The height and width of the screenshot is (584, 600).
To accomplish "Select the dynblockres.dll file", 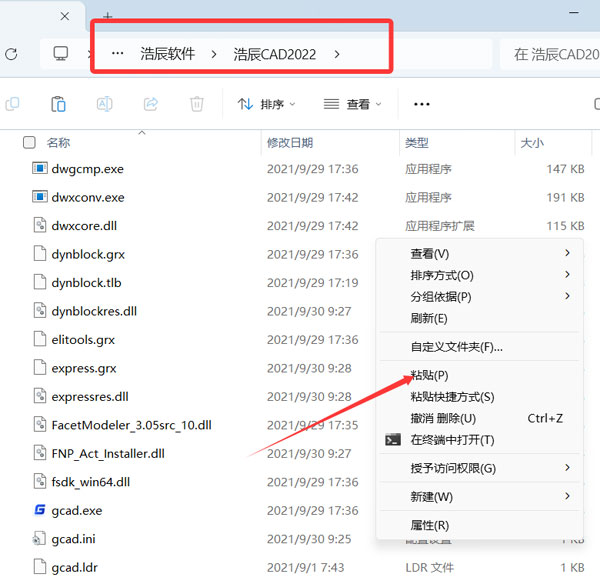I will point(94,311).
